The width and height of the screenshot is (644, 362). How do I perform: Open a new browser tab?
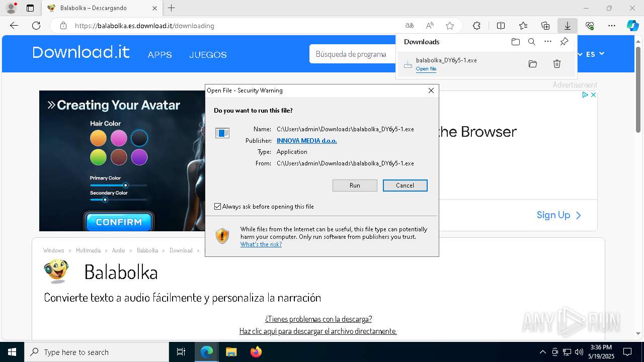(172, 8)
